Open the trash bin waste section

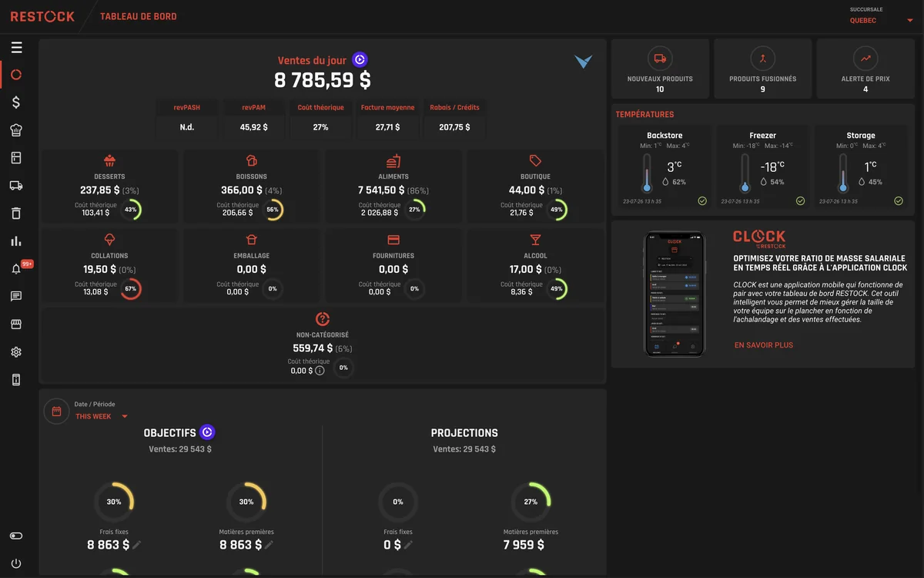tap(16, 213)
